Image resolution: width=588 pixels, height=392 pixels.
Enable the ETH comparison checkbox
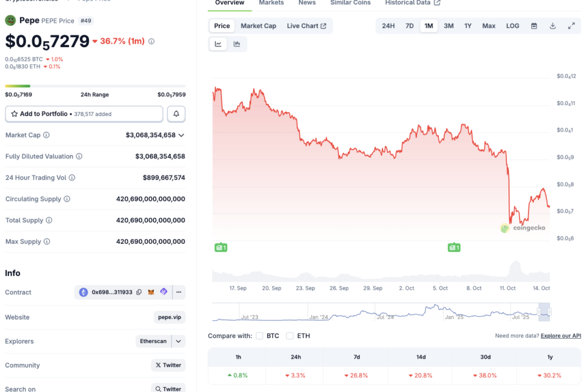coord(290,336)
